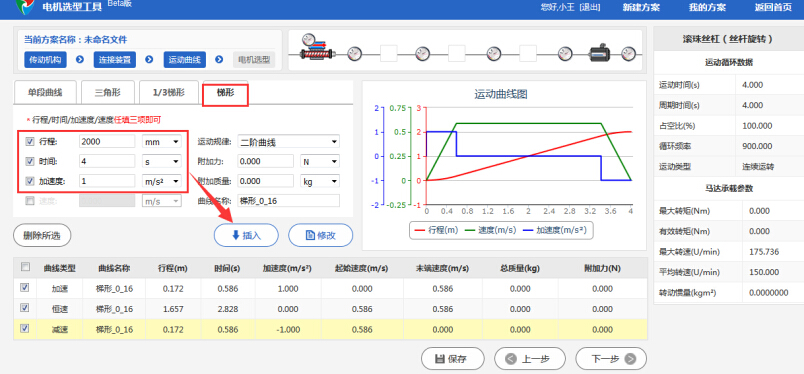Click the arrow icon after 传动机构 step
Screen dimensions: 804x374
tap(80, 60)
